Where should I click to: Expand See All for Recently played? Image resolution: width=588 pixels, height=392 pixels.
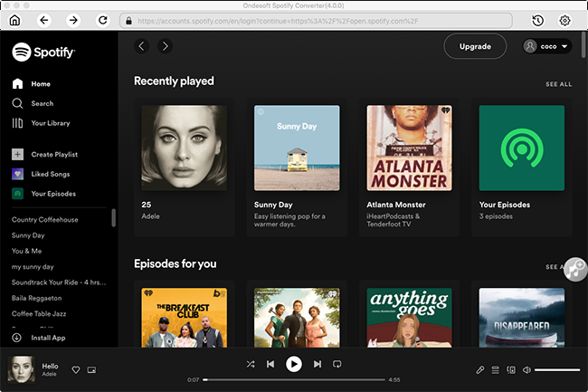558,84
